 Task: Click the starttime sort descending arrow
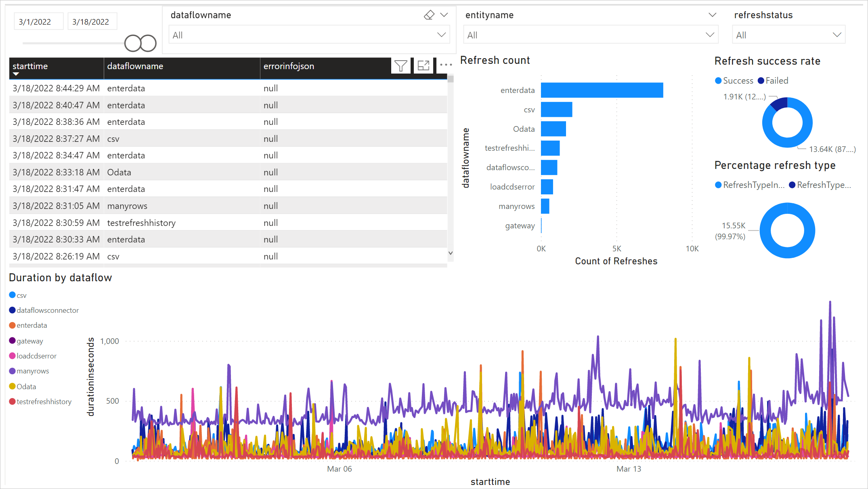coord(16,74)
